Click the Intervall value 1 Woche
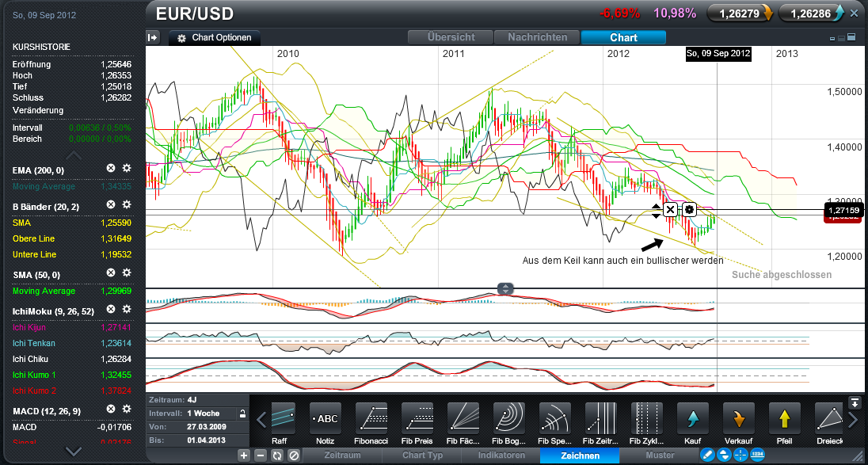This screenshot has width=868, height=465. (204, 414)
